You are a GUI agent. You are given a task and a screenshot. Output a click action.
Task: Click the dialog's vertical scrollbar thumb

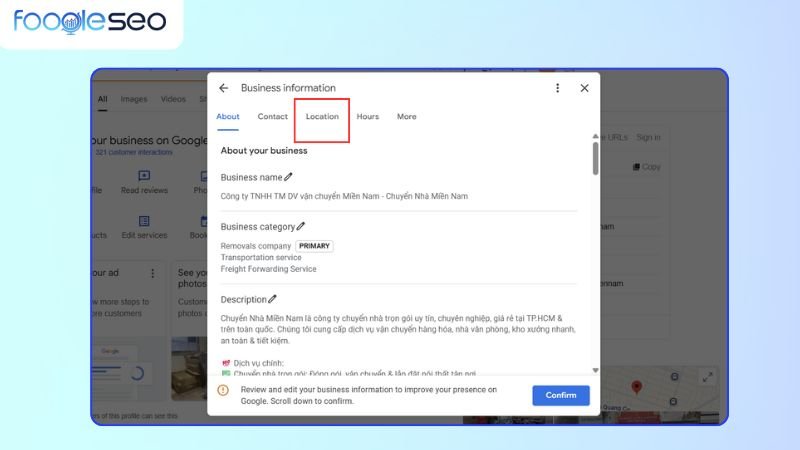click(596, 160)
